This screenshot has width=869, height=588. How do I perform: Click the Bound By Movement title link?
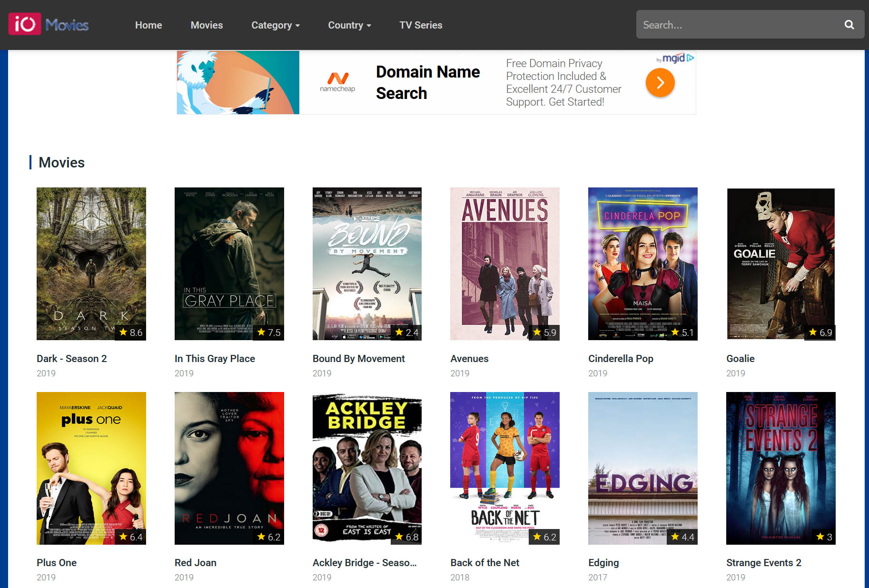click(x=359, y=359)
